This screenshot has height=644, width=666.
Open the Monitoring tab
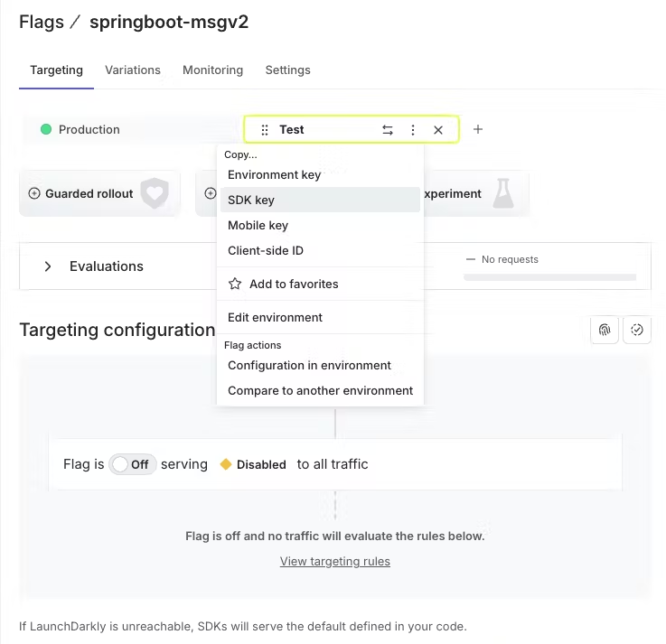point(212,70)
